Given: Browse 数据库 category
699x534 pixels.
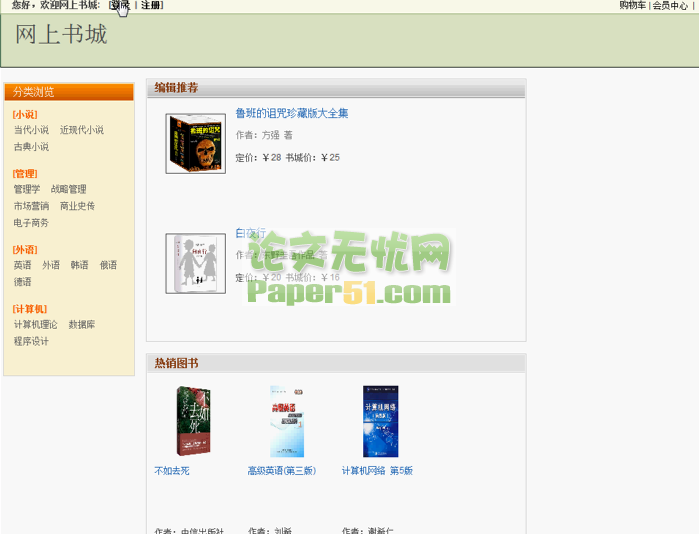Looking at the screenshot, I should click(x=82, y=325).
